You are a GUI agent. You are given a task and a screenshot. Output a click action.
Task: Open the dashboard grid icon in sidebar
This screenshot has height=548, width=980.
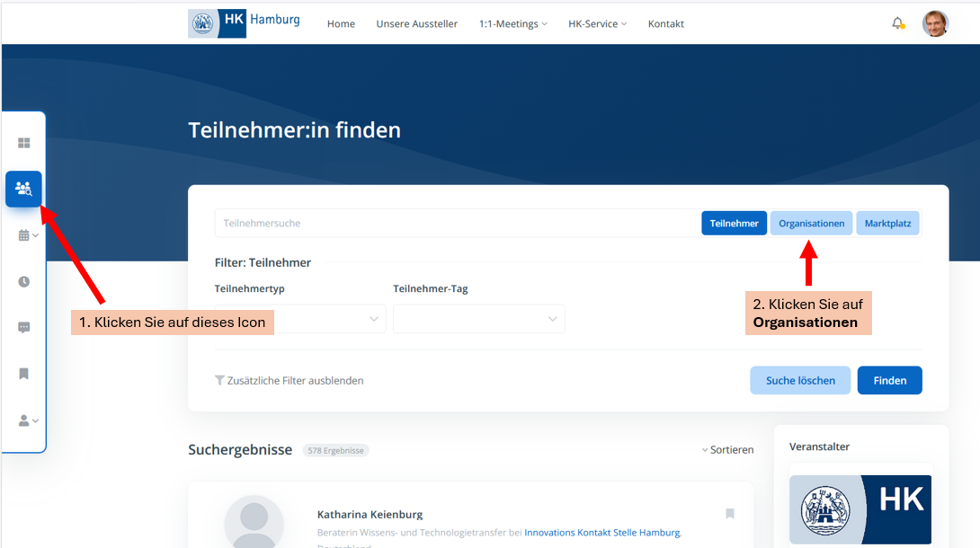click(x=24, y=143)
